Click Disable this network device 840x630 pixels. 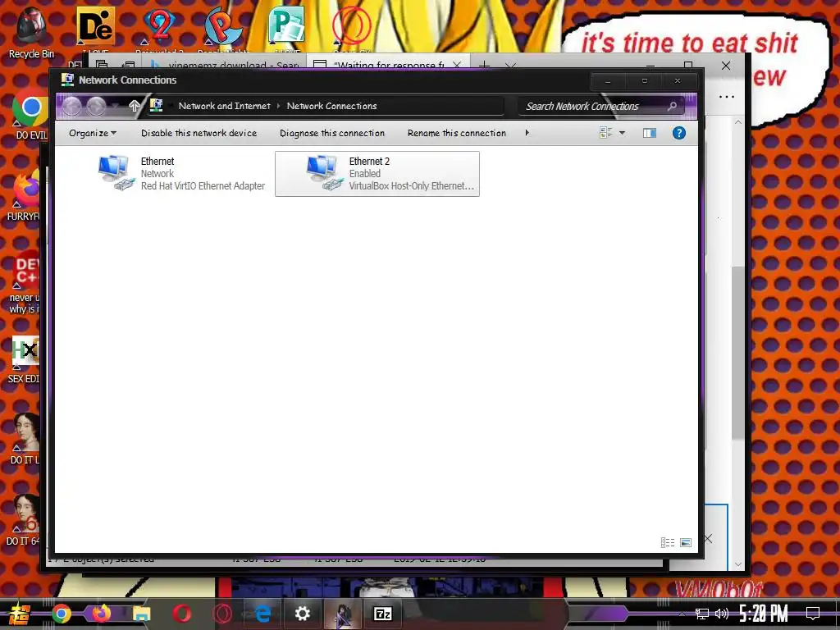point(199,133)
